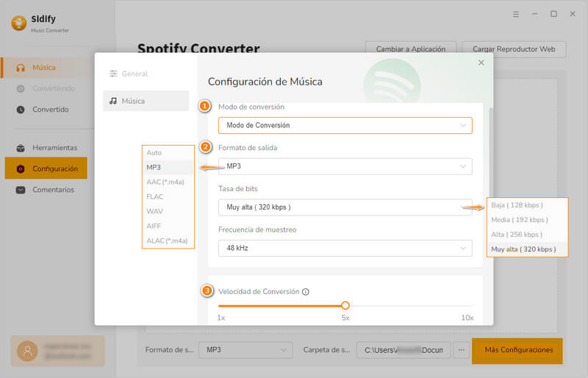Open the Convirtiendo sidebar item
Image resolution: width=588 pixels, height=378 pixels.
(47, 88)
